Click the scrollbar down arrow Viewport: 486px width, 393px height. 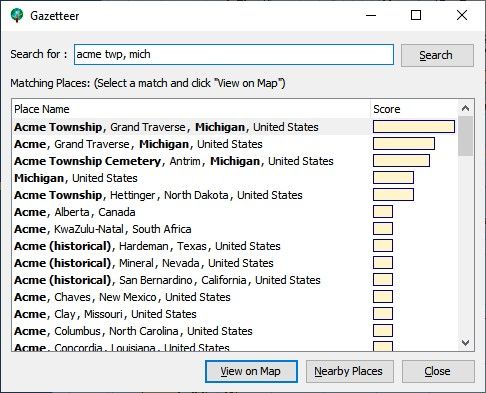(x=465, y=342)
